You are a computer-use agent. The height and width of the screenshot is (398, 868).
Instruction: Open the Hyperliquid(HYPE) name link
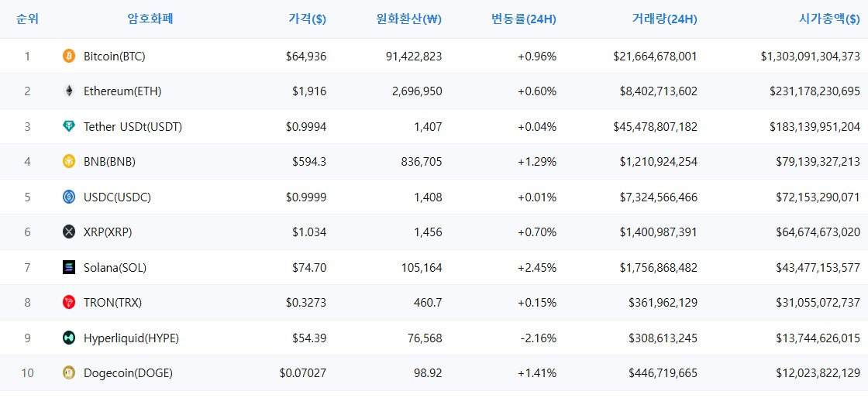click(131, 338)
